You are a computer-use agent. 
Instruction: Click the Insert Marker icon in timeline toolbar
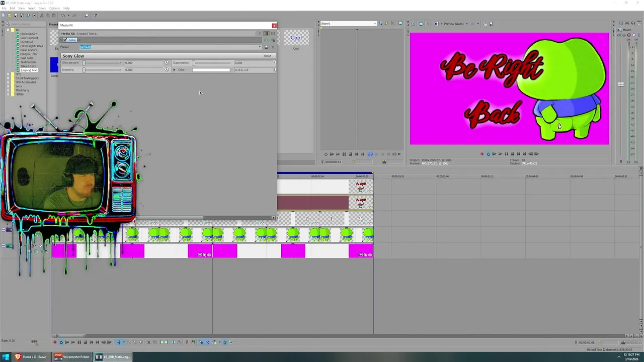coord(187,342)
